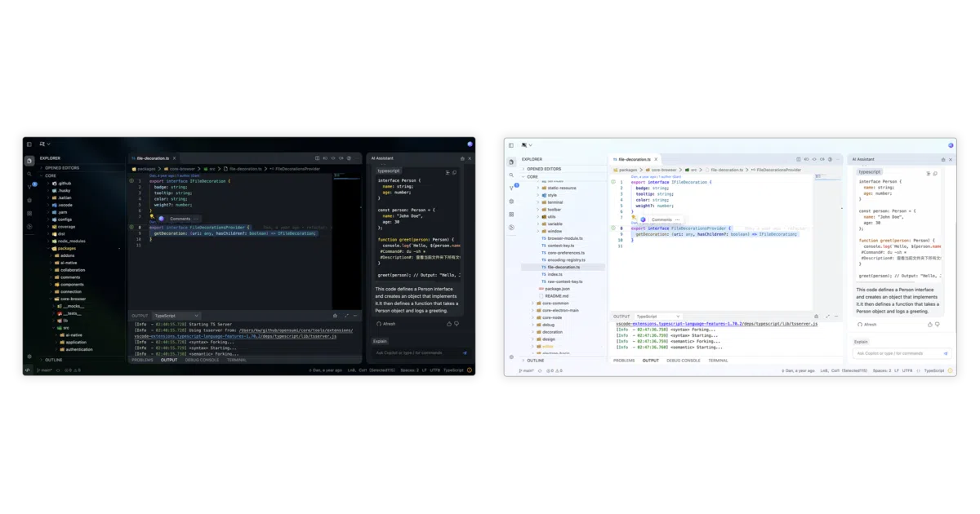
Task: Click Explain chip in light AI Assistant
Action: [x=862, y=342]
